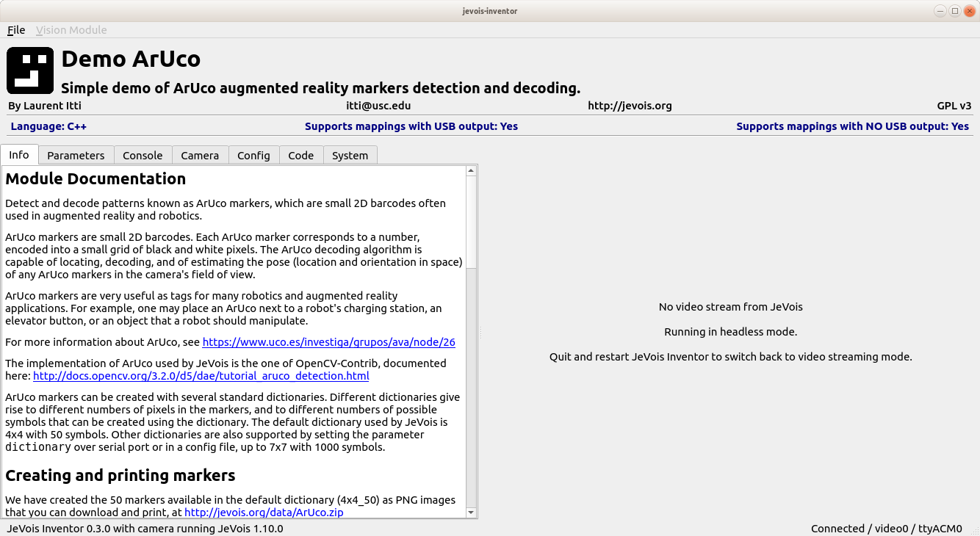Click the documentation scrollbar up arrow
Viewport: 980px width, 536px height.
coord(472,170)
